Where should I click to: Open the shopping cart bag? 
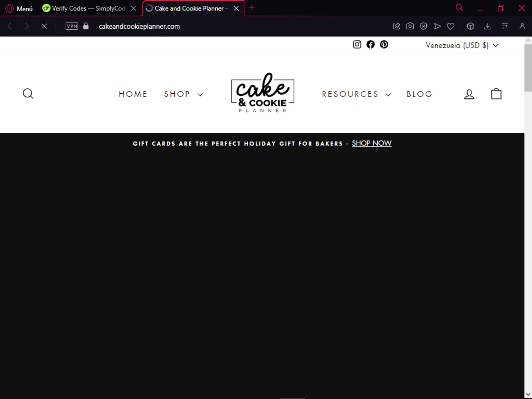(x=496, y=94)
